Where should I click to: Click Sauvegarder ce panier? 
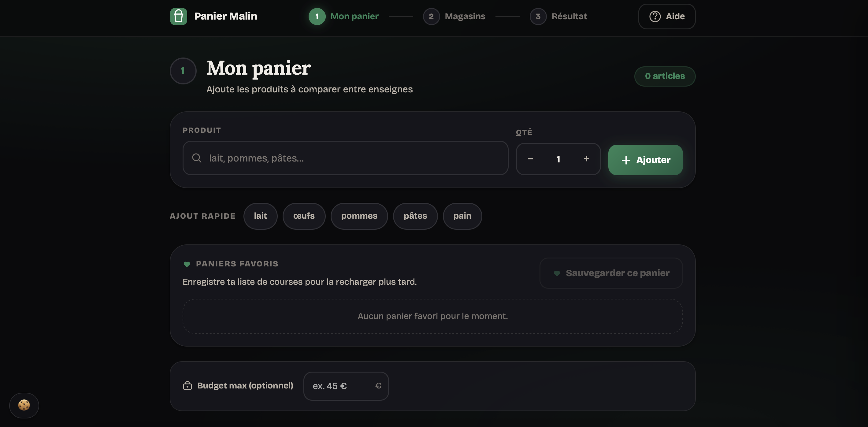[611, 273]
